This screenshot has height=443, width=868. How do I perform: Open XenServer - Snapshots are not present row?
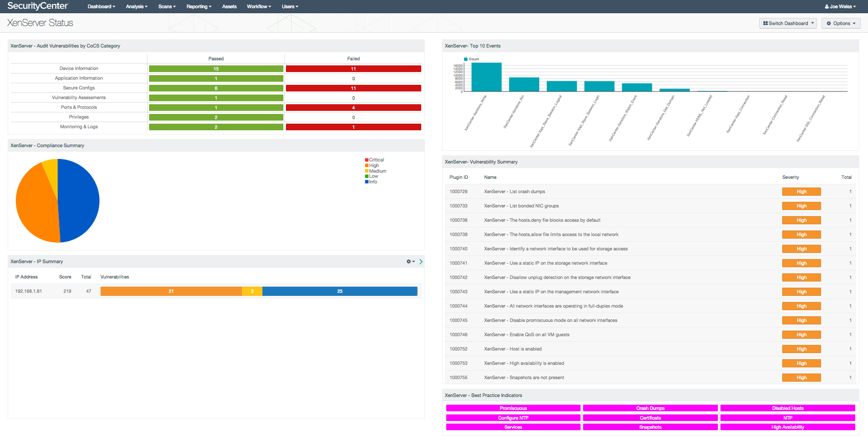[650, 378]
